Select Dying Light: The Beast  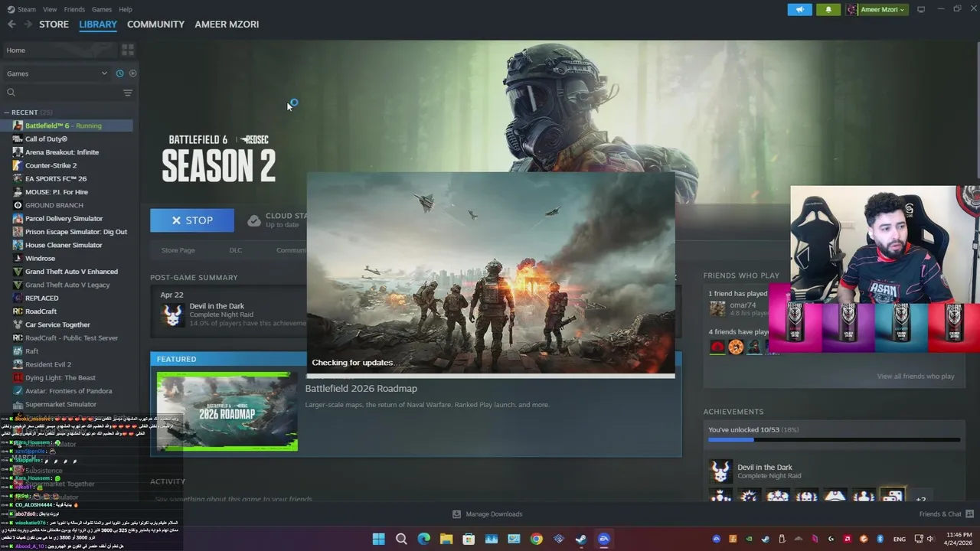coord(60,377)
